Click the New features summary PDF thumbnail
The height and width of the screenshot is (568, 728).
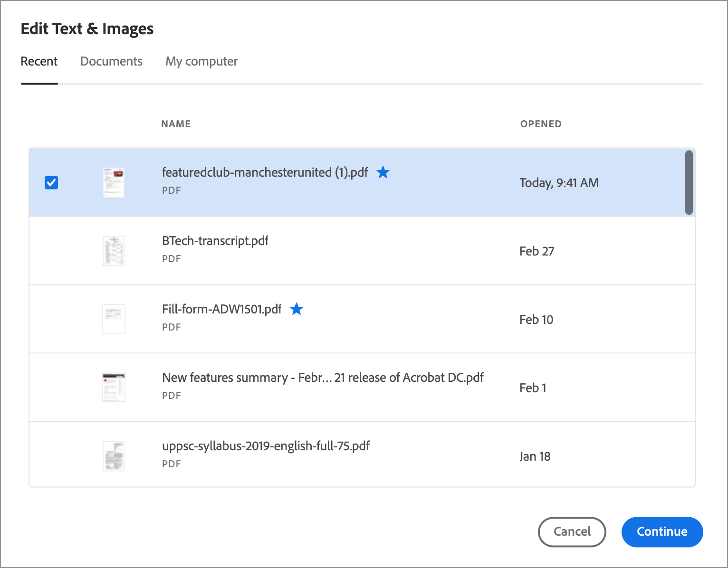click(113, 387)
